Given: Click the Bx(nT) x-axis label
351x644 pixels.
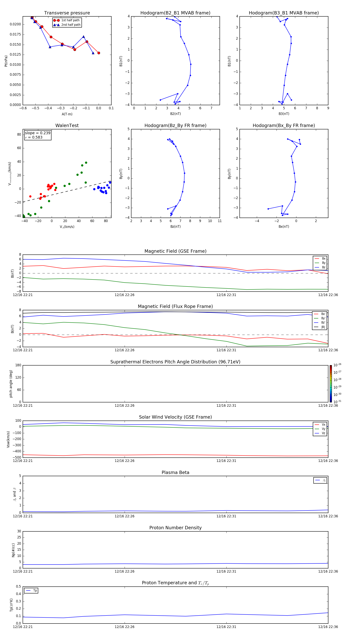Looking at the screenshot, I should [284, 227].
